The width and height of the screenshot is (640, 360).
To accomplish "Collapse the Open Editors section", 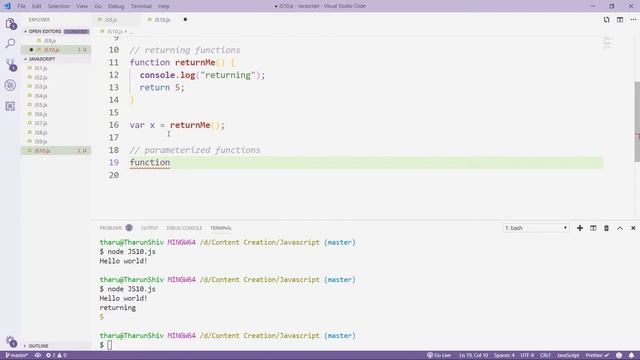I will pyautogui.click(x=44, y=31).
